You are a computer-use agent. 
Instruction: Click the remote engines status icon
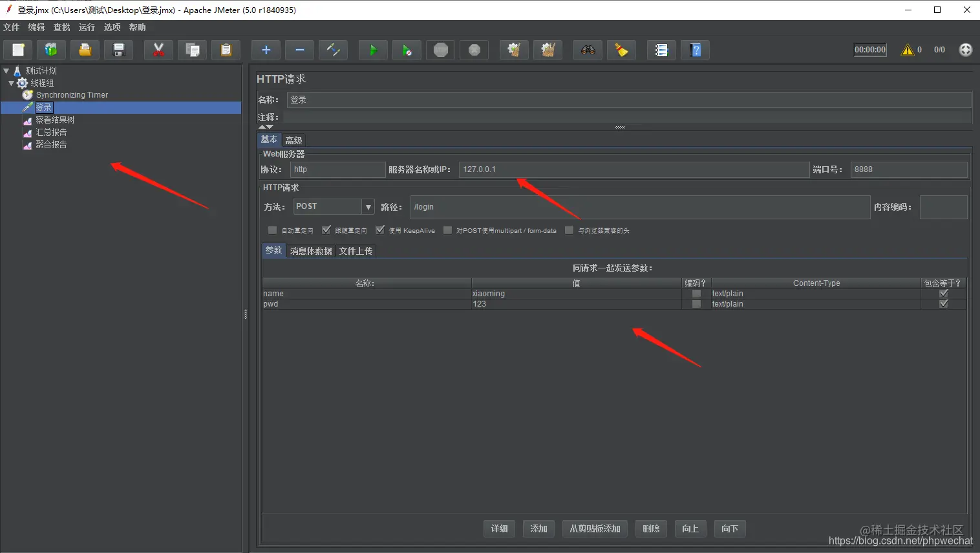[x=965, y=50]
